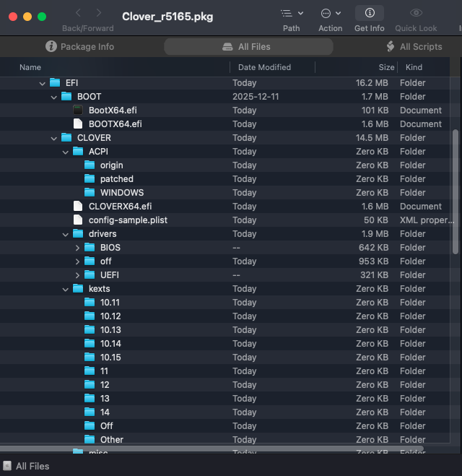Expand the BIOS folder
This screenshot has width=462, height=476.
click(x=77, y=248)
